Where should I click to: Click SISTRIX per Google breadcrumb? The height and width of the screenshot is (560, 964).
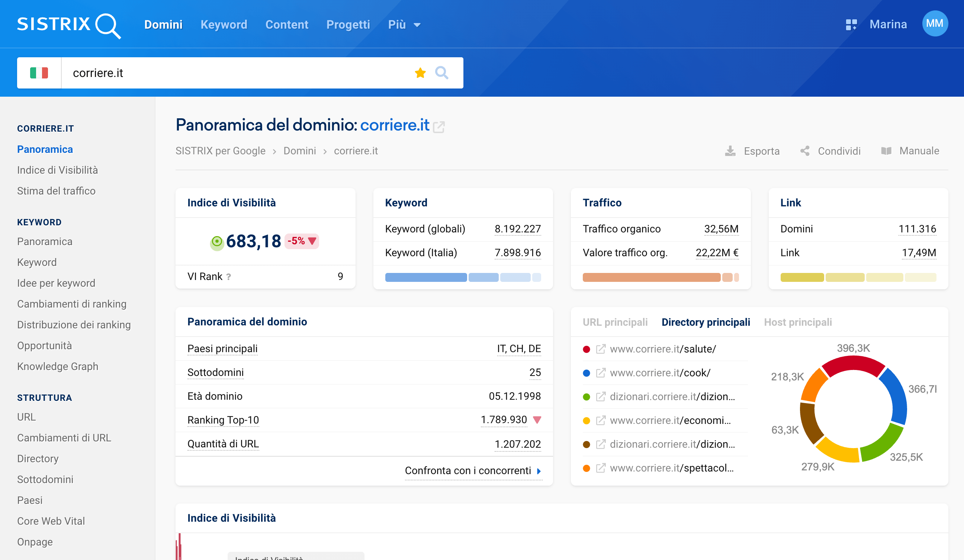220,151
